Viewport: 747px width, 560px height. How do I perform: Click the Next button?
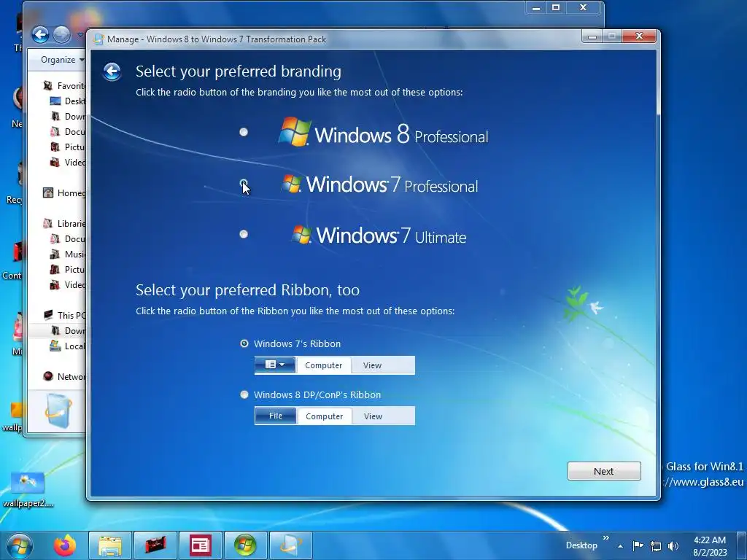pyautogui.click(x=604, y=471)
